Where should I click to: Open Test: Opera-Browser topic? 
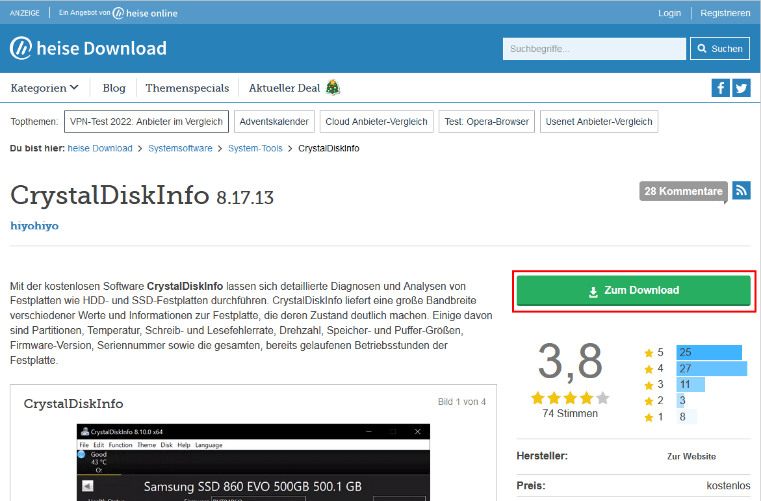pos(486,121)
